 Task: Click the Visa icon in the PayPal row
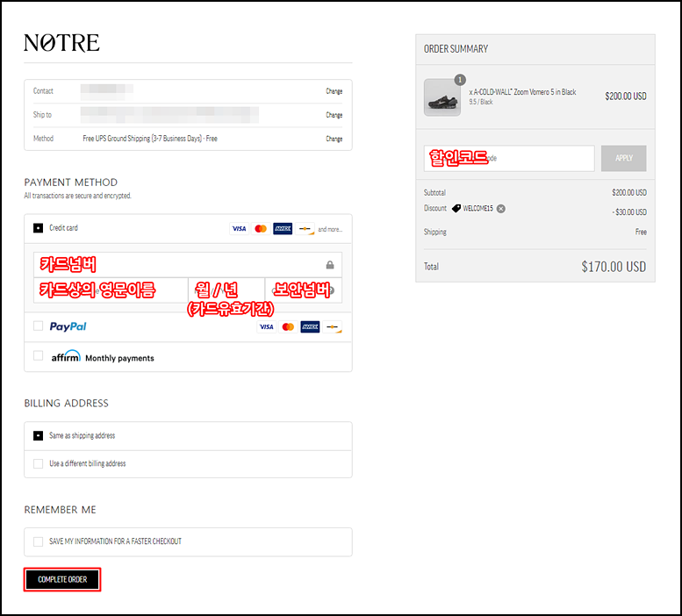[266, 327]
